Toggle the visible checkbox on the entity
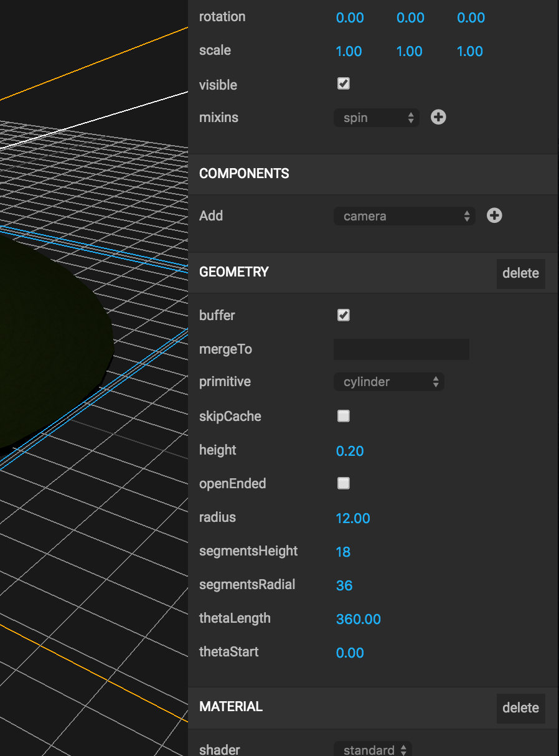 click(x=343, y=83)
